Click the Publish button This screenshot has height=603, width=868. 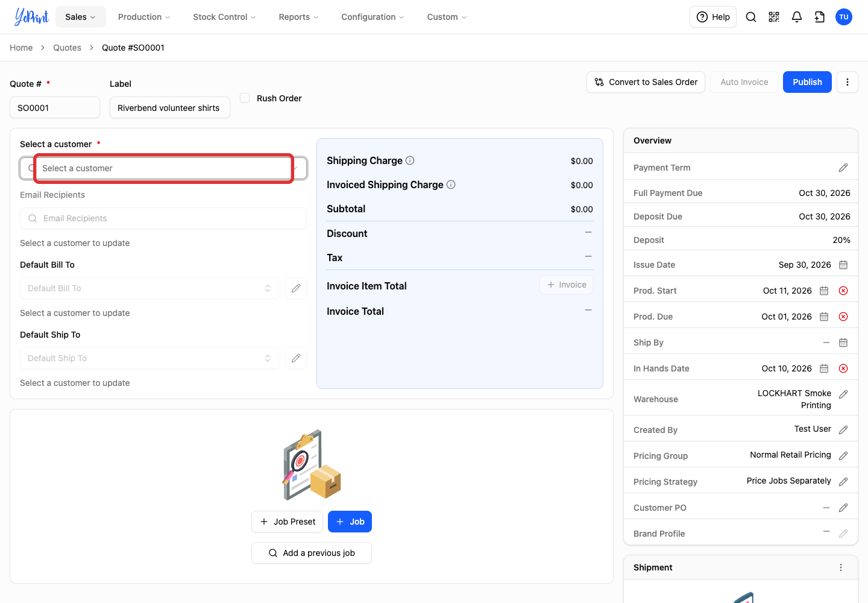[807, 82]
